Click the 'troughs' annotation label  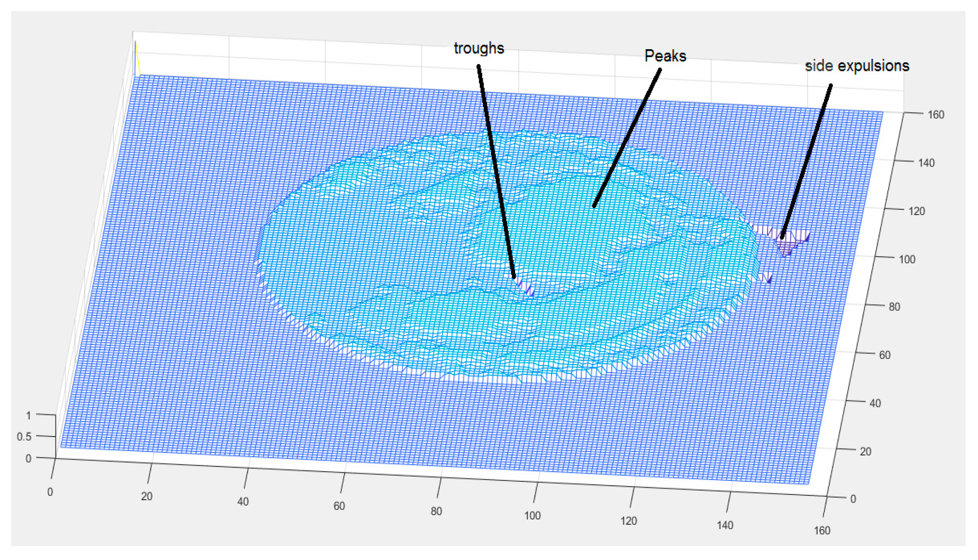point(478,48)
